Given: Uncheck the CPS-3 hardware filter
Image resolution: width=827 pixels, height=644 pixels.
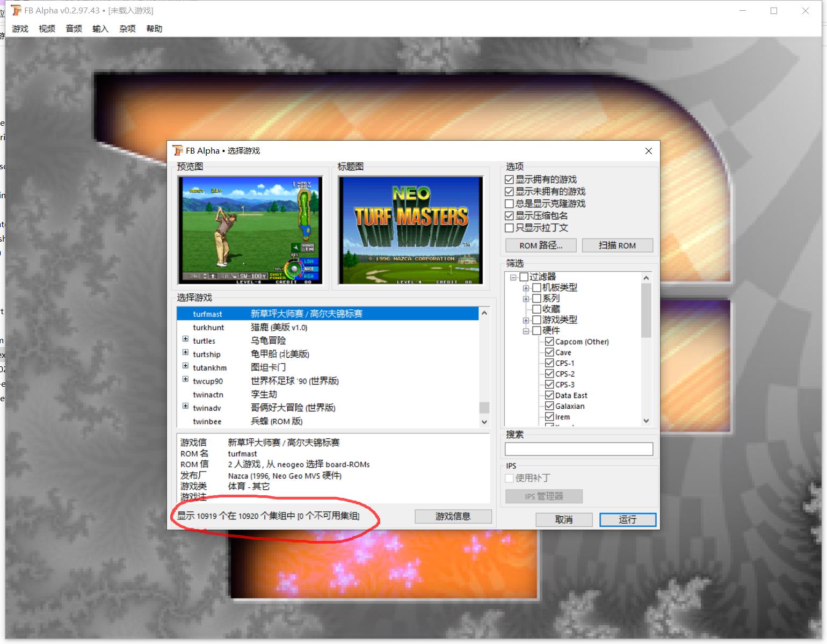Looking at the screenshot, I should click(549, 385).
